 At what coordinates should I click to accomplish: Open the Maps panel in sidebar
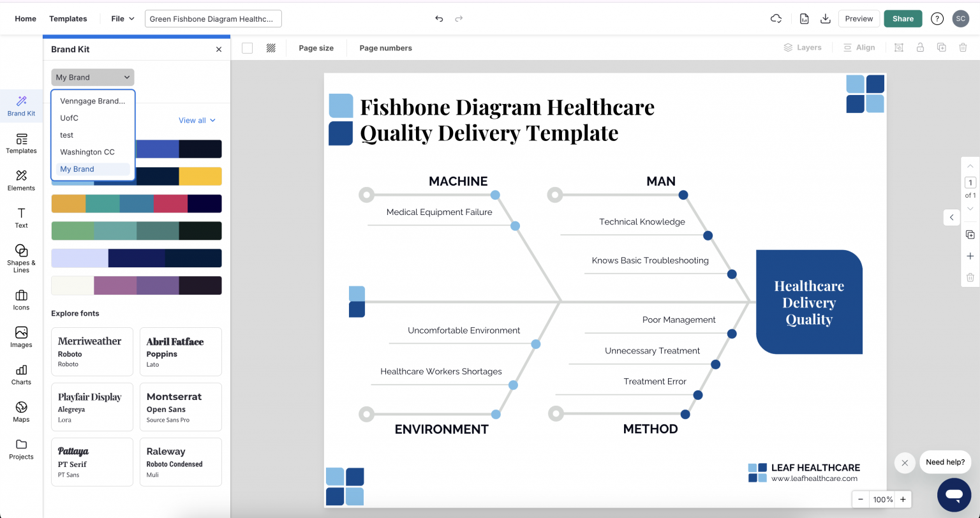pyautogui.click(x=21, y=412)
